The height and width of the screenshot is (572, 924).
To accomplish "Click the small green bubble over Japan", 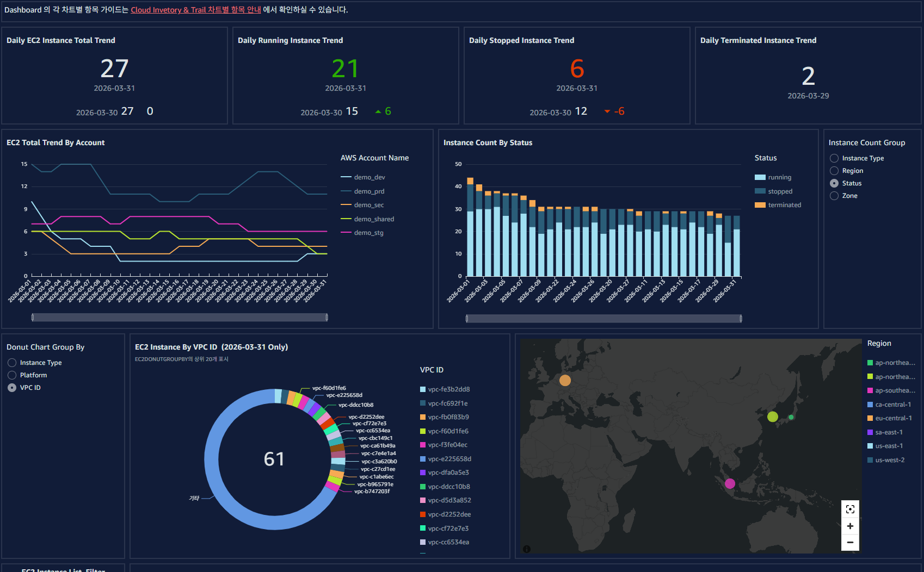I will click(791, 418).
